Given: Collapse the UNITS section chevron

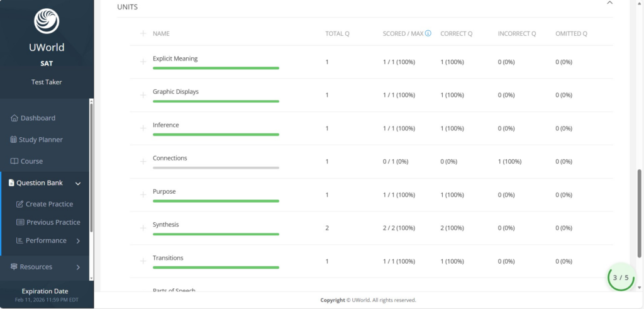Looking at the screenshot, I should (609, 3).
